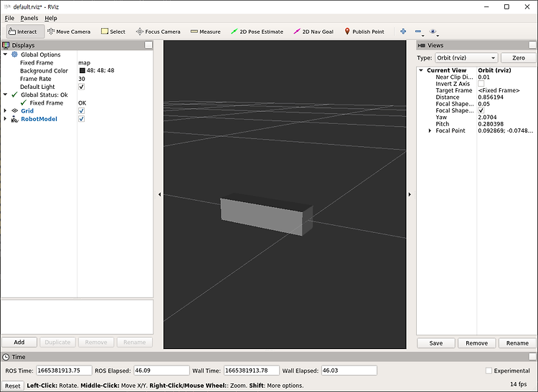Open the File menu

click(9, 18)
